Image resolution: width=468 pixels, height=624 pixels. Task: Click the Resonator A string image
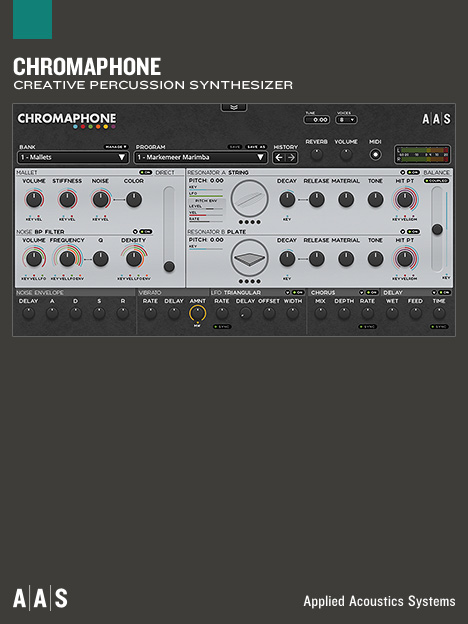(x=250, y=199)
